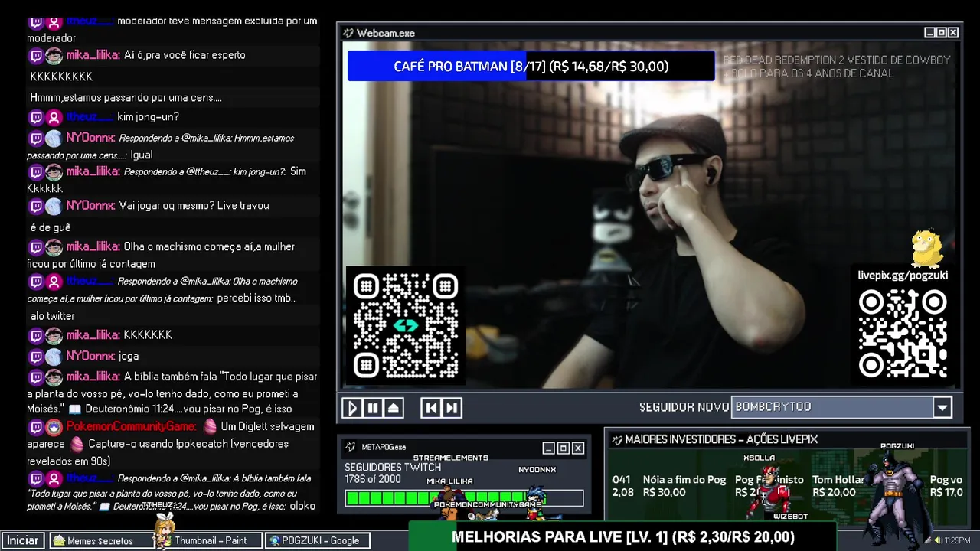Click the red XSOLLA character sprite
The image size is (980, 551).
(x=768, y=491)
